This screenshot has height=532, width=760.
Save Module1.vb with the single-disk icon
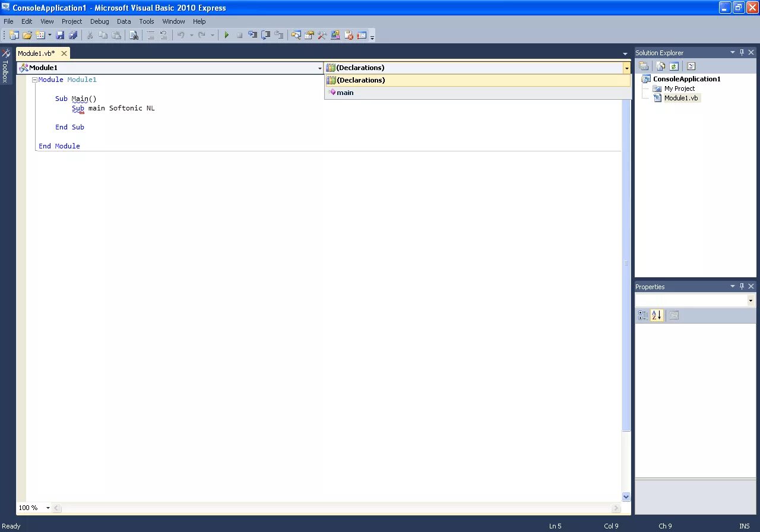pyautogui.click(x=60, y=35)
